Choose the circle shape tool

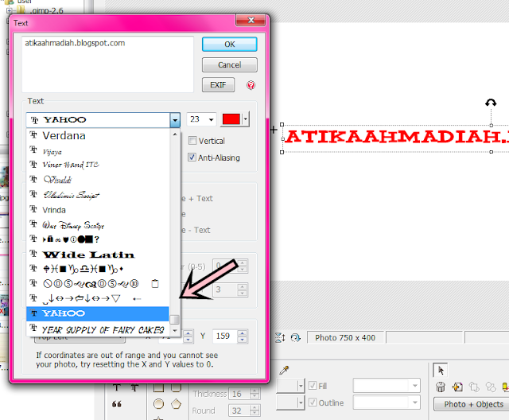click(x=158, y=404)
